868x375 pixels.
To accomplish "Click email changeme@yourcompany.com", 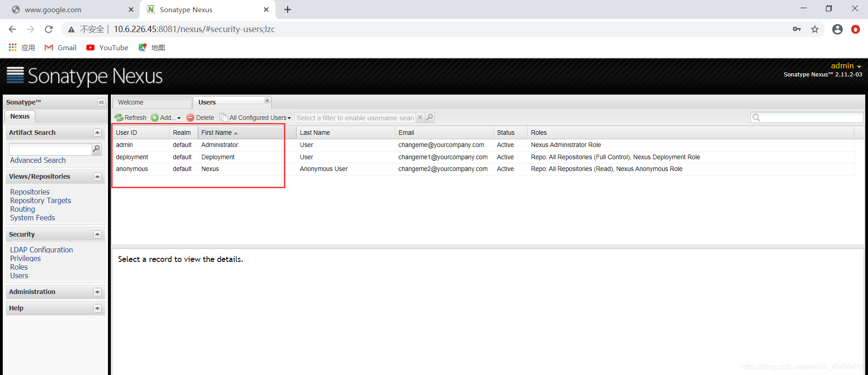I will point(441,145).
